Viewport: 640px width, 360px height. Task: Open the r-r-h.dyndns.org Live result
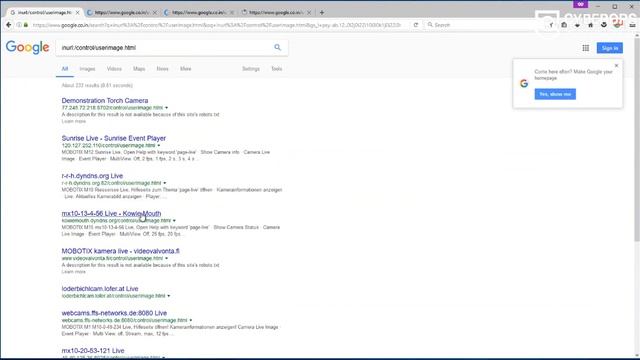[92, 176]
